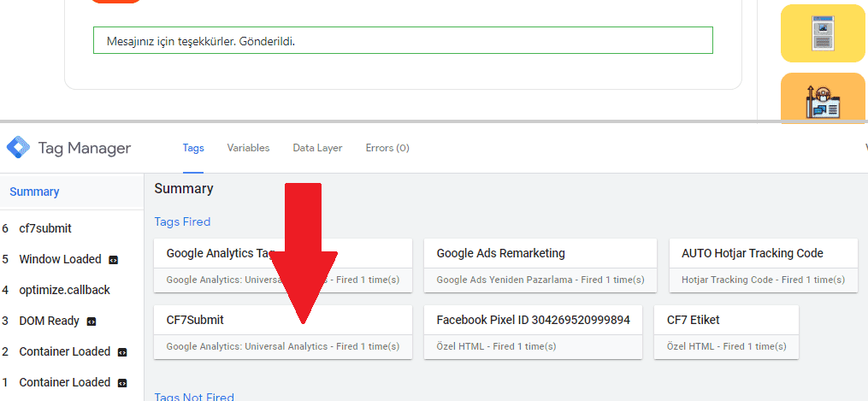Open the AUTO Hotjar Tracking Code card
Image resolution: width=868 pixels, height=401 pixels.
point(763,265)
